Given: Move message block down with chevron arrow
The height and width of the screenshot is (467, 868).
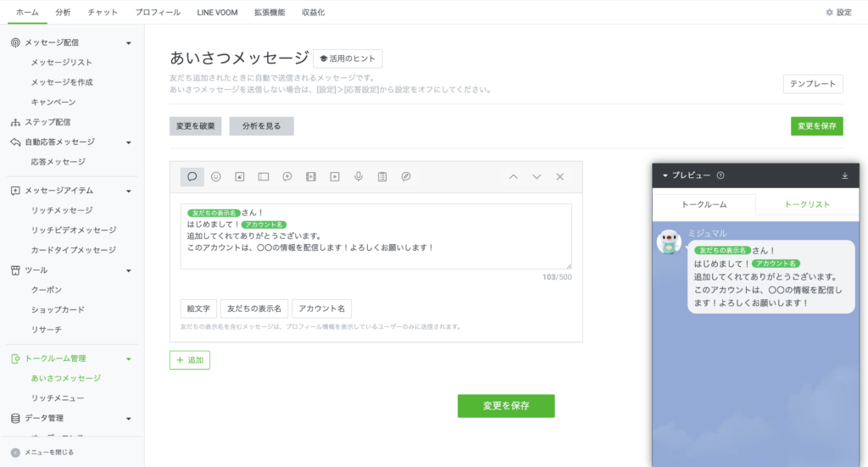Looking at the screenshot, I should tap(537, 176).
